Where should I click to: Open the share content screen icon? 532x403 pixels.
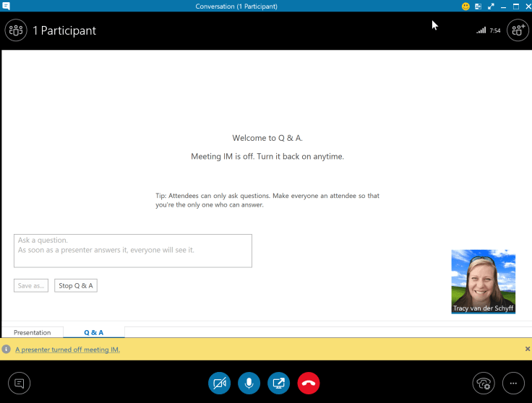point(278,383)
